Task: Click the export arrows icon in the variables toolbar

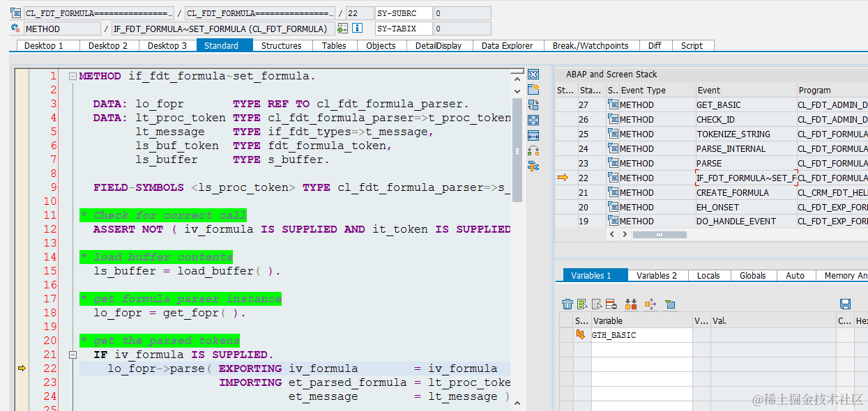Action: tap(650, 304)
